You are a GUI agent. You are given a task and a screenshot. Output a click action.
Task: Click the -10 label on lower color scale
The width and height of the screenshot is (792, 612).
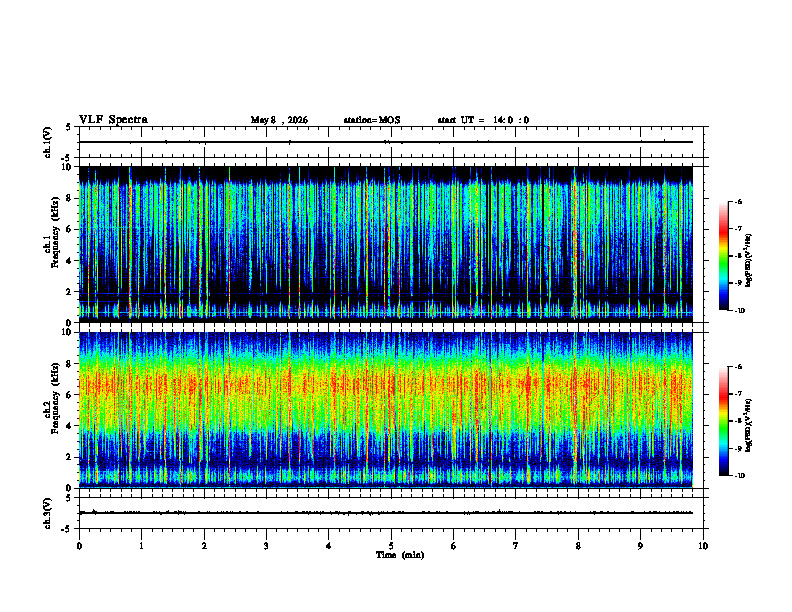coord(739,476)
